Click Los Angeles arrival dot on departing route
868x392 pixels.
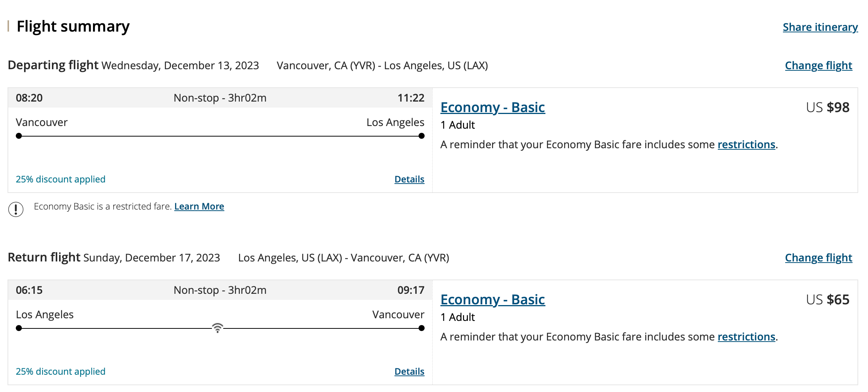[x=421, y=136]
